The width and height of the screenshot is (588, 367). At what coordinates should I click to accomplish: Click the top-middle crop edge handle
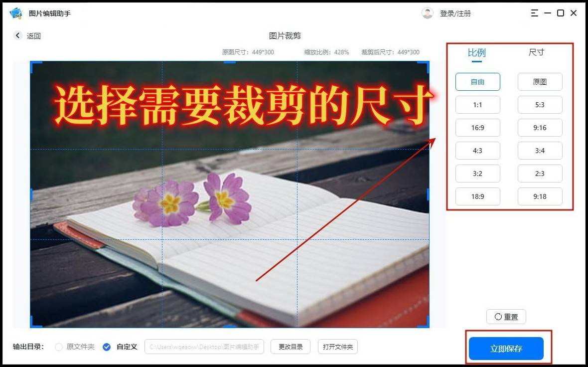point(230,62)
